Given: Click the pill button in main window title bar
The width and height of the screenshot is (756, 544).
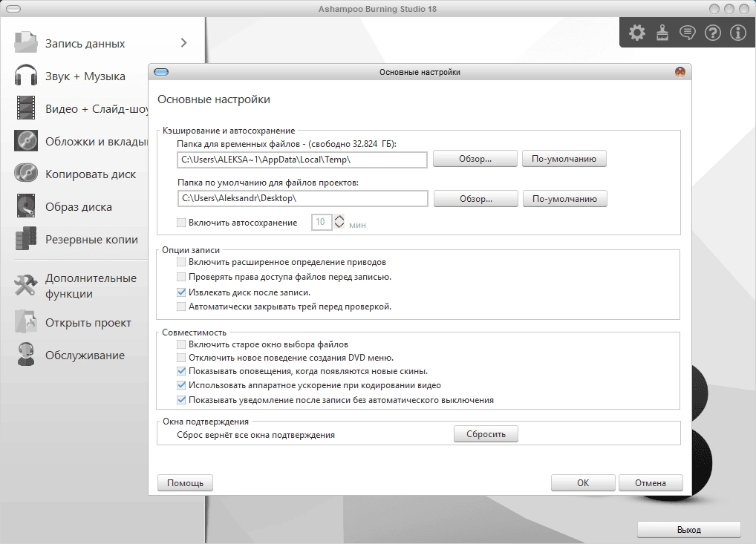Looking at the screenshot, I should click(x=13, y=9).
